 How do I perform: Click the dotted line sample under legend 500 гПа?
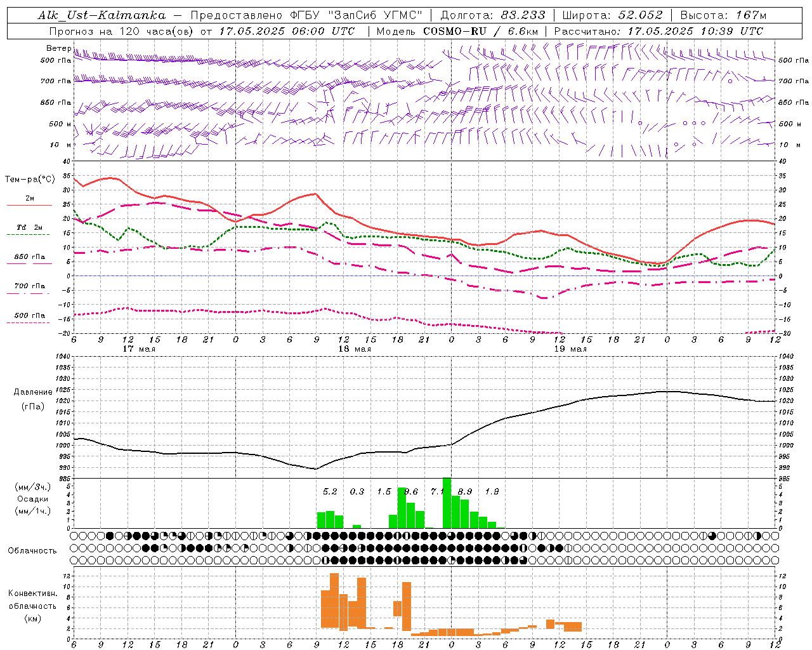click(x=28, y=322)
